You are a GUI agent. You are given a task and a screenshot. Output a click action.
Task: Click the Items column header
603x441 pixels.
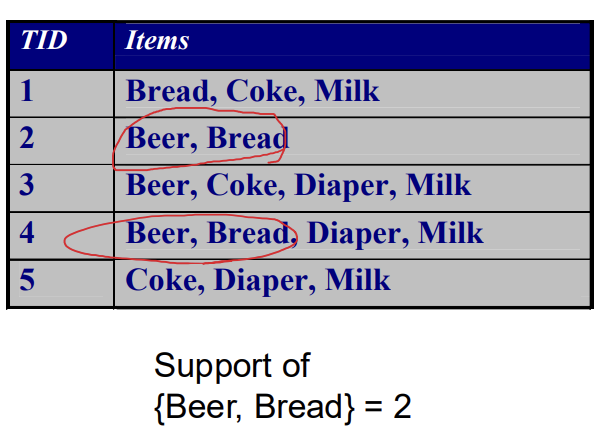pyautogui.click(x=157, y=40)
